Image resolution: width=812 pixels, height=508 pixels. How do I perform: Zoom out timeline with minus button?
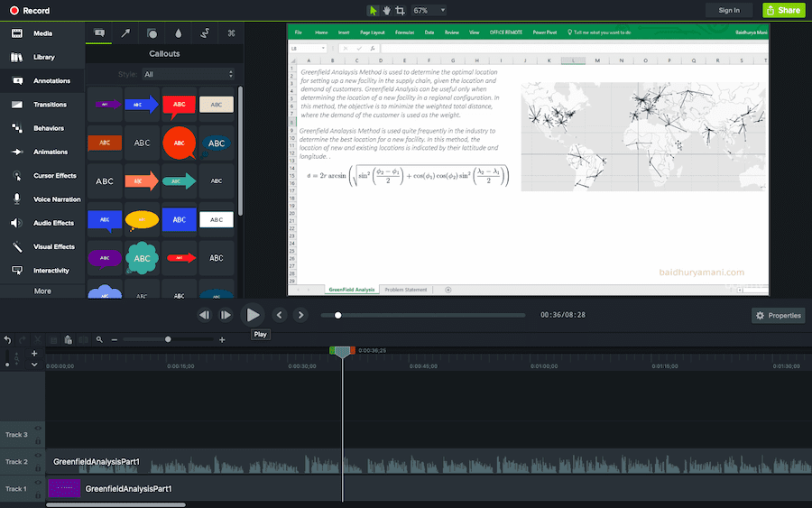tap(114, 339)
